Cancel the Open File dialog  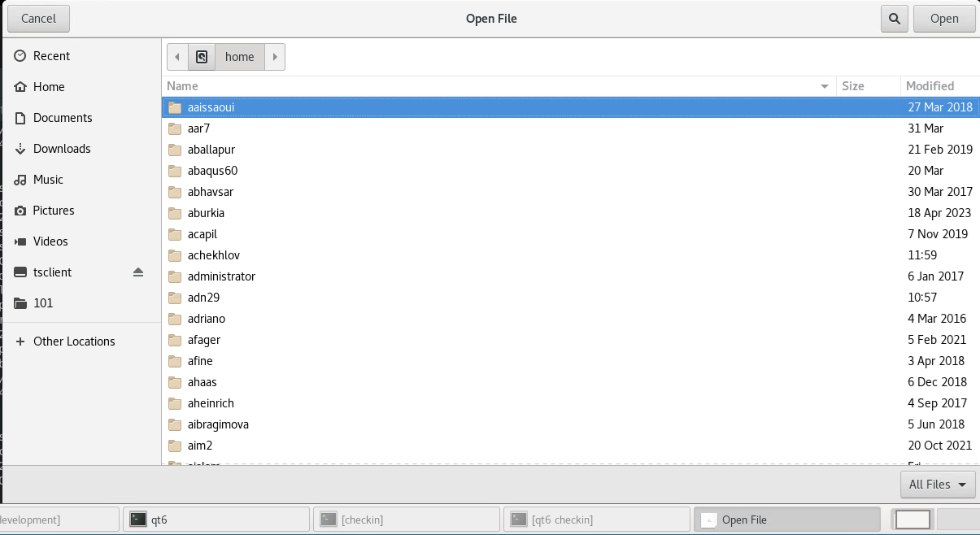(38, 18)
